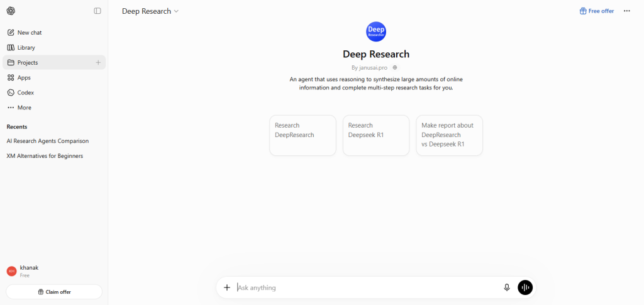Expand the More menu in the sidebar

click(x=54, y=108)
